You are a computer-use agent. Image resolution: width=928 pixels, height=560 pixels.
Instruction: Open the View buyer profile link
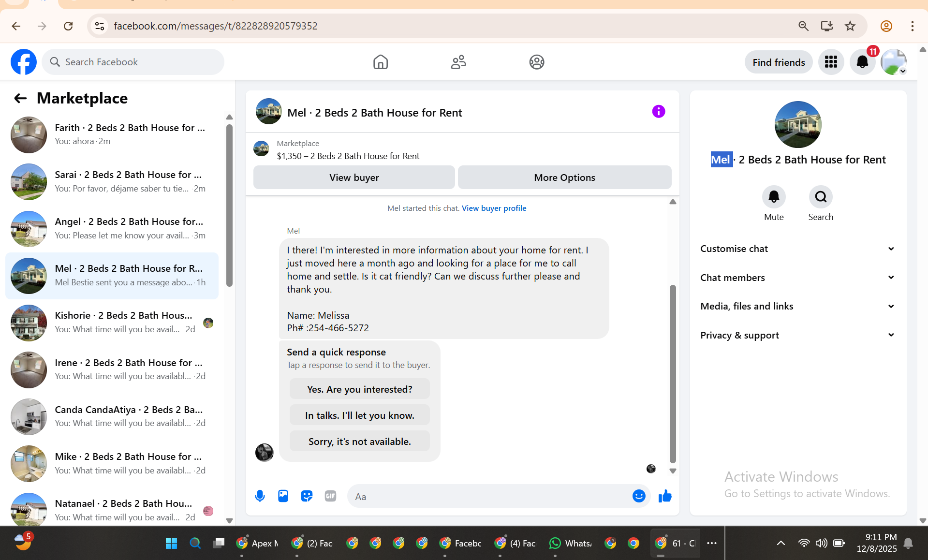(x=494, y=208)
